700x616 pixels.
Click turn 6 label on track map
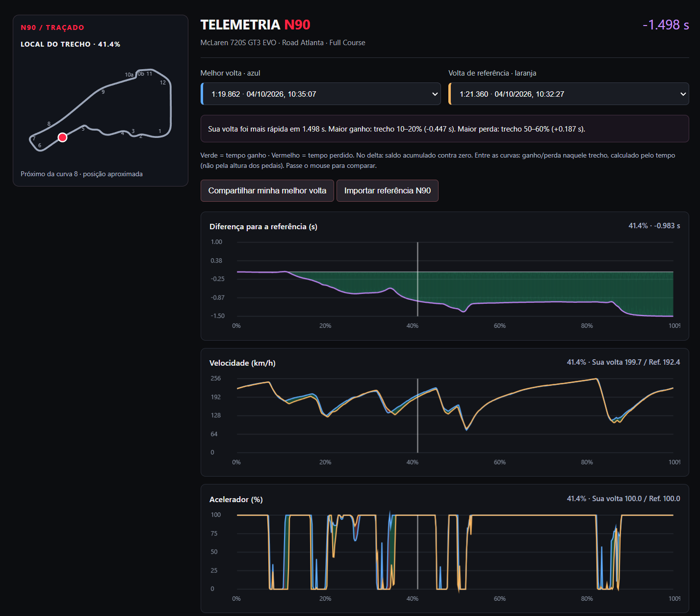tap(40, 145)
